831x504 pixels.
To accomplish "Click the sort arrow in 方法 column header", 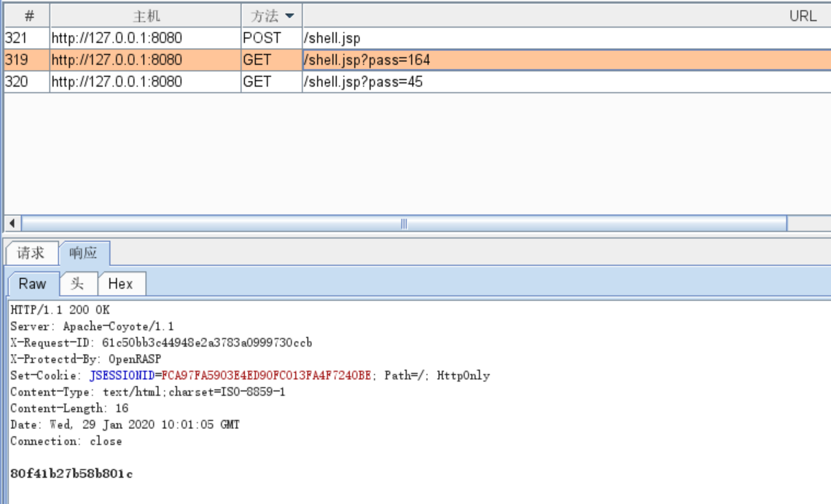I will [289, 16].
